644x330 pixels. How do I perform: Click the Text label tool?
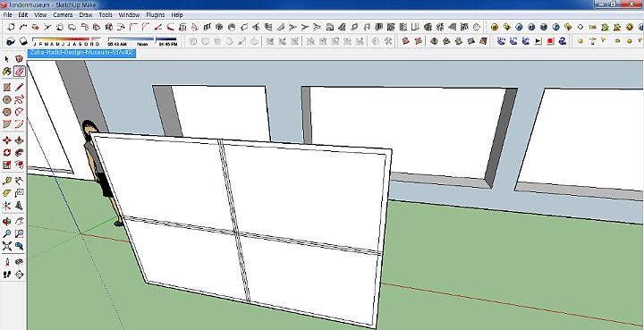(x=20, y=193)
